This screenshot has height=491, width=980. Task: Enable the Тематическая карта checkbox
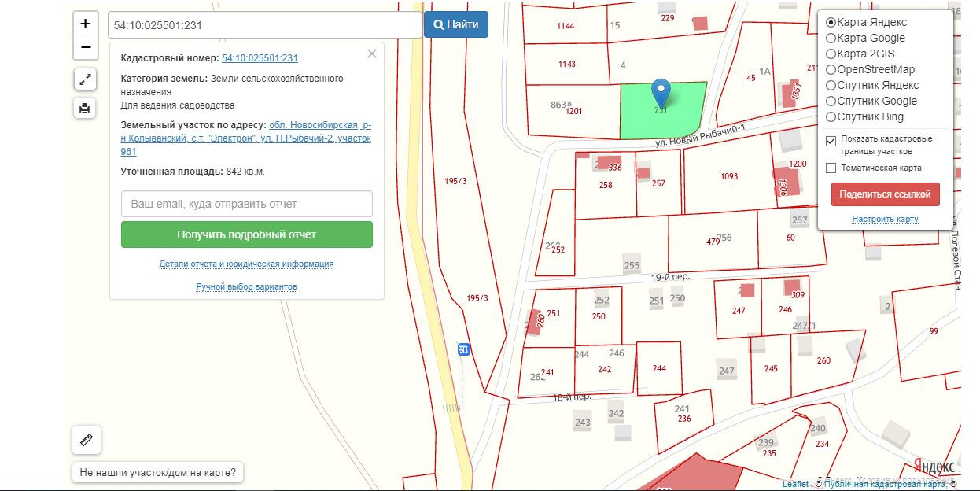coord(831,168)
